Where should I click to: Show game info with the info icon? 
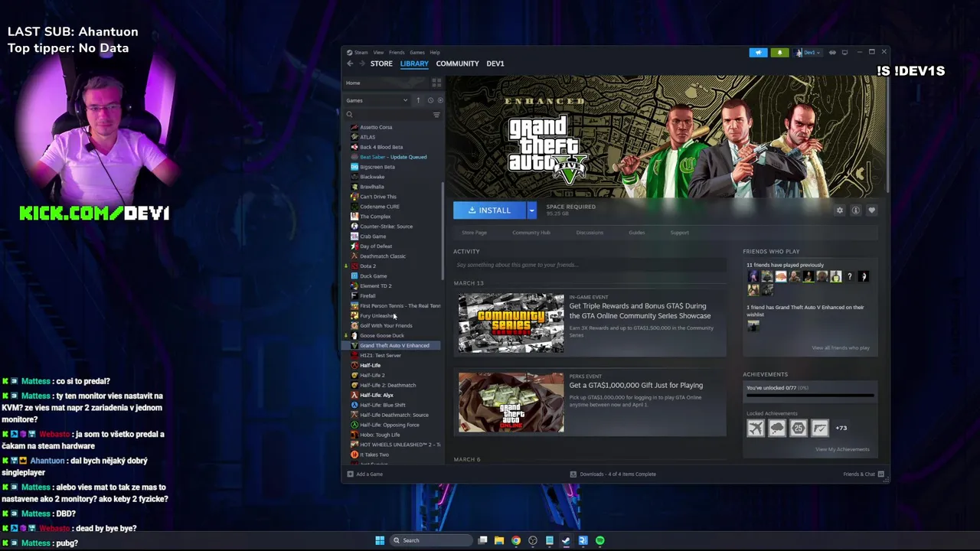[x=856, y=210]
